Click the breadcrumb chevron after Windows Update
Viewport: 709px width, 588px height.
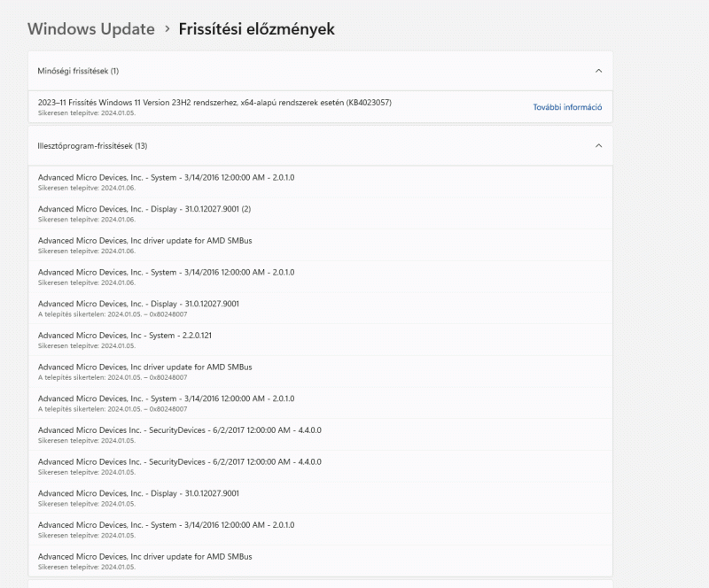point(167,29)
